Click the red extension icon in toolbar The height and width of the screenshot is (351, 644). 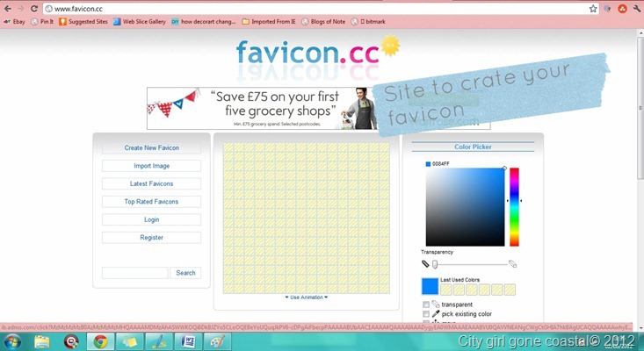(622, 9)
